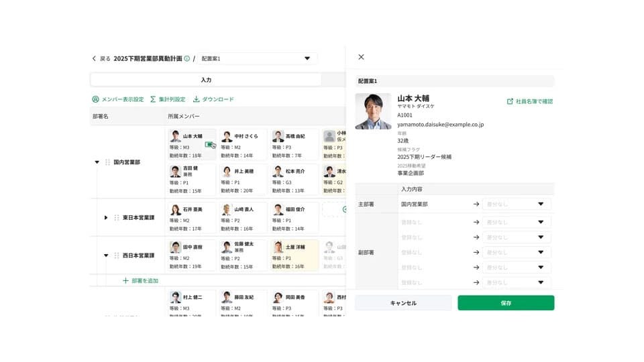
Task: Click the メンバー表示設定 person icon
Action: coord(95,99)
